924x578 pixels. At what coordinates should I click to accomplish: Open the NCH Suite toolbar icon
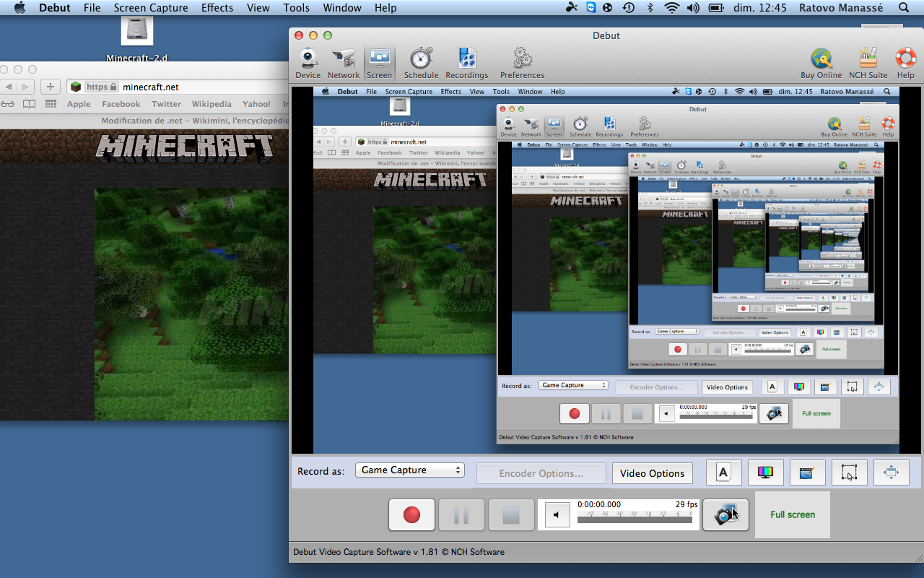(868, 64)
